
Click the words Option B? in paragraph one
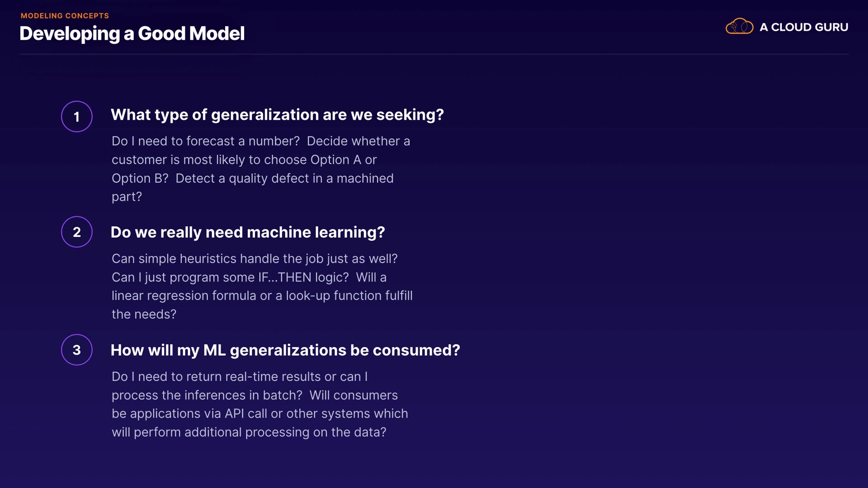click(140, 178)
